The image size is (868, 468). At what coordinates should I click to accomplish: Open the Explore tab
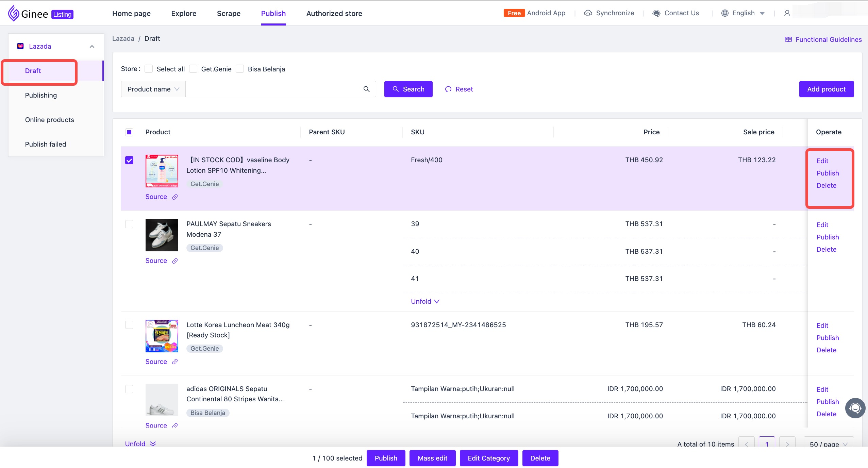point(184,14)
